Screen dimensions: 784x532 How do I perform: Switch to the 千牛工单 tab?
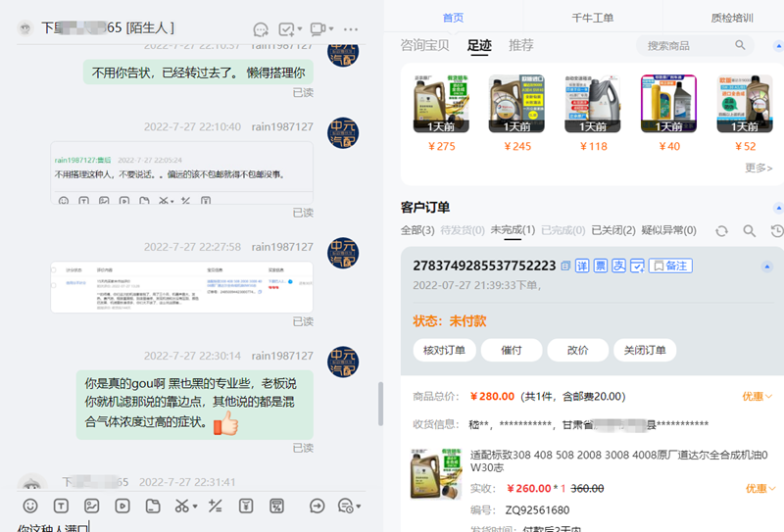coord(592,18)
